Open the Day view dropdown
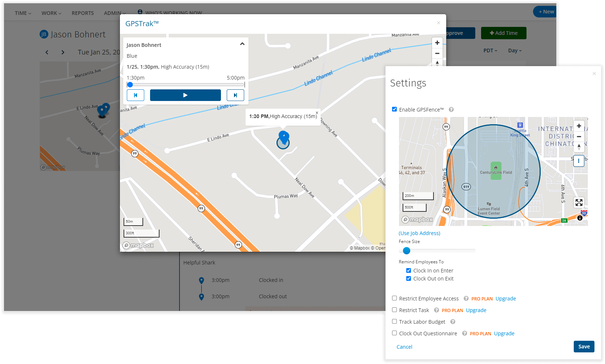The image size is (605, 364). [x=515, y=51]
